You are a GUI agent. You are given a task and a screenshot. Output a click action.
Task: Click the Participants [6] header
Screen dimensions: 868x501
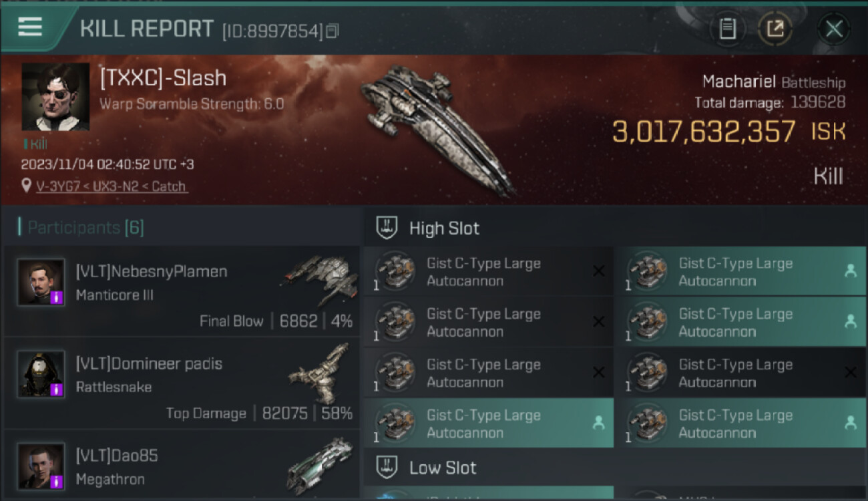click(x=85, y=228)
